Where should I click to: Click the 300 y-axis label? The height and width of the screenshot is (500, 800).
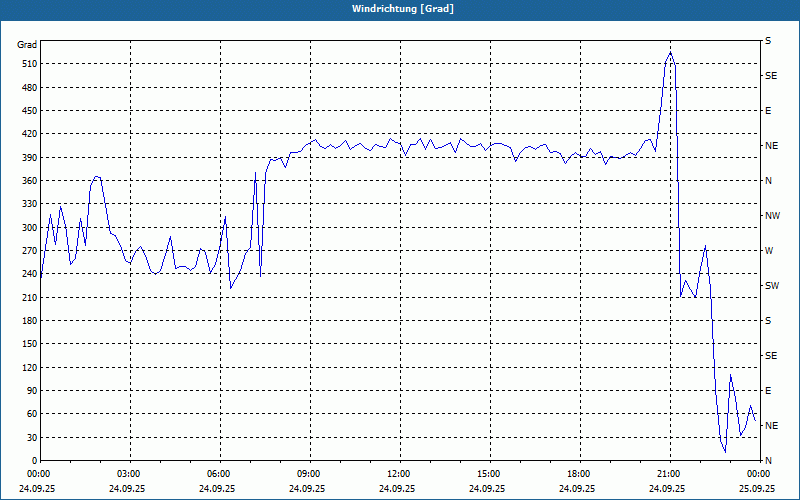click(x=29, y=228)
